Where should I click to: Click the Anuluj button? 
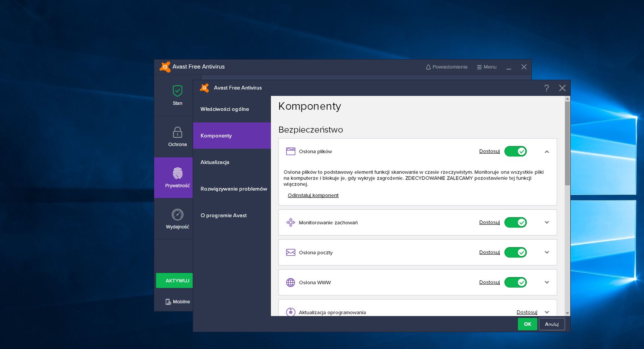point(552,324)
